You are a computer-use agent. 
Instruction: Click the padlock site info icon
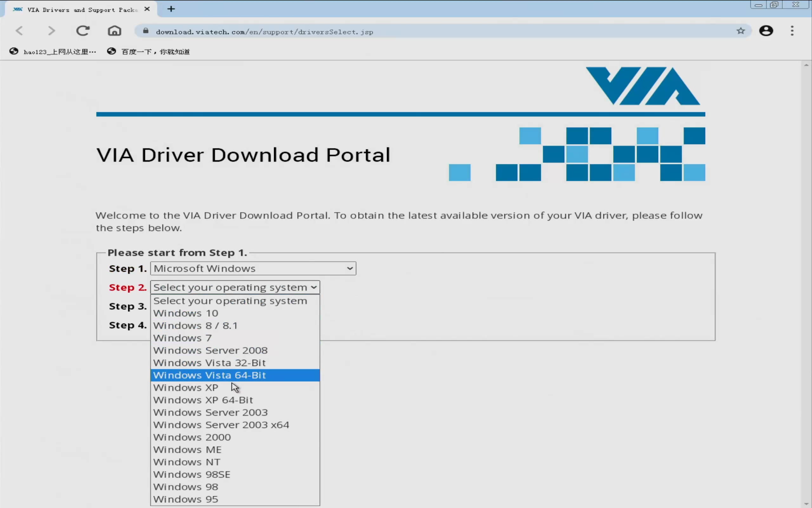point(146,31)
